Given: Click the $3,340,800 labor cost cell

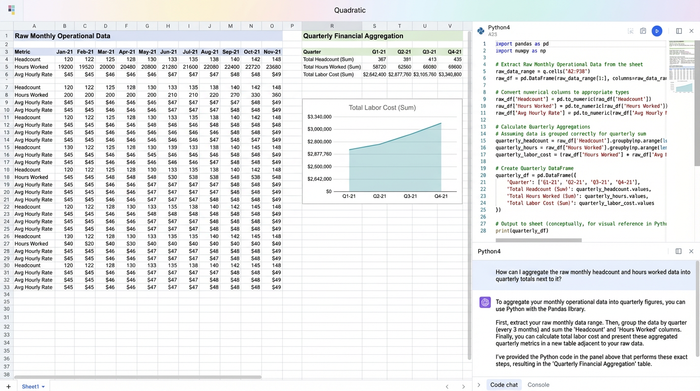Looking at the screenshot, I should click(x=450, y=75).
